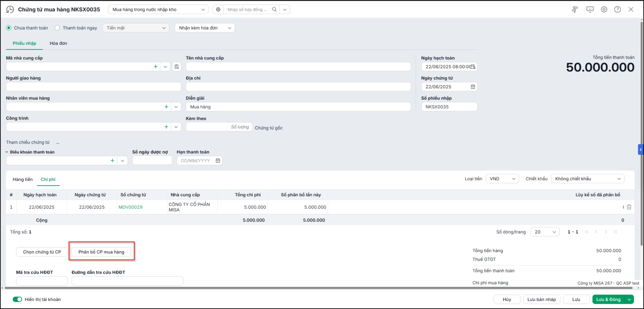The image size is (644, 309).
Task: Click the history clock icon beside title
Action: pyautogui.click(x=10, y=9)
